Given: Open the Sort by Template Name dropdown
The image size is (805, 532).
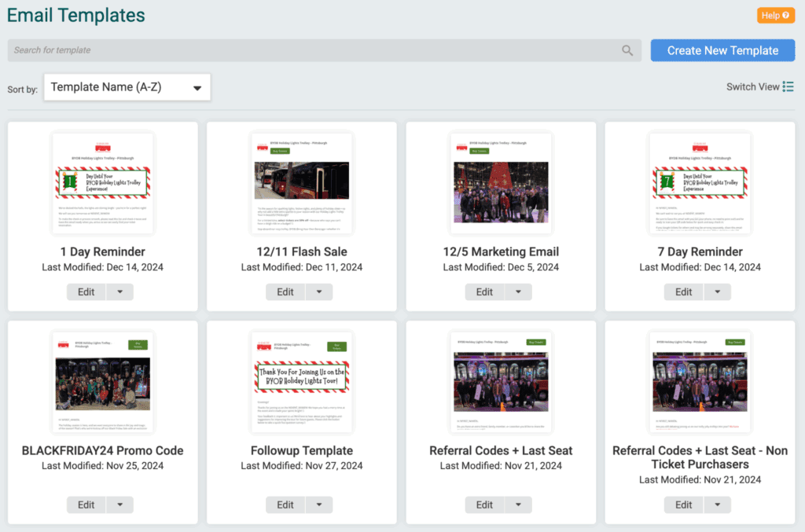Looking at the screenshot, I should coord(127,87).
